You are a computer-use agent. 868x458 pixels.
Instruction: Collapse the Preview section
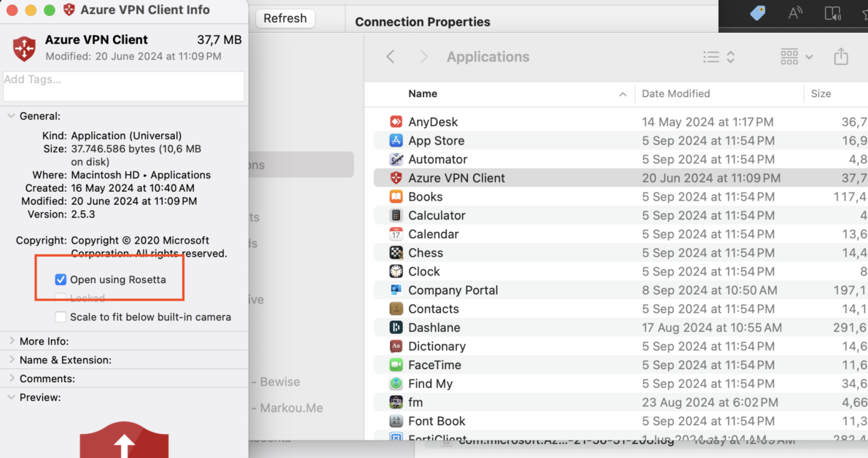(x=11, y=397)
